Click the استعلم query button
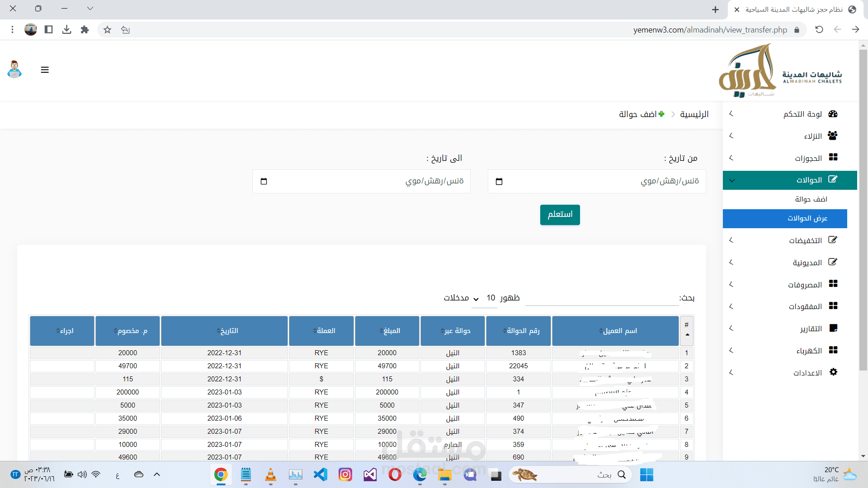 (x=560, y=215)
